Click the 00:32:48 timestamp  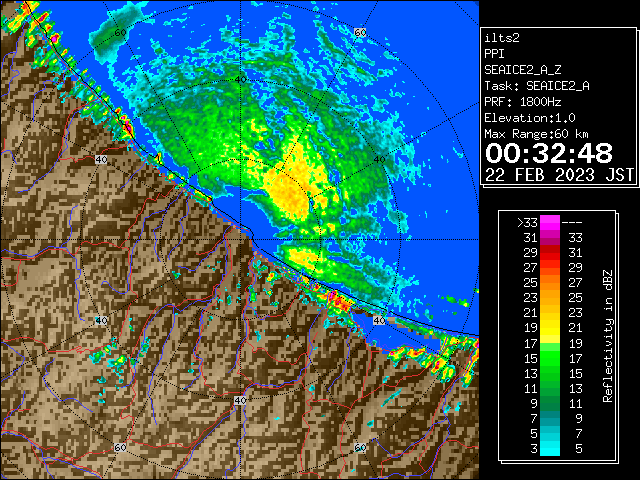pyautogui.click(x=549, y=153)
